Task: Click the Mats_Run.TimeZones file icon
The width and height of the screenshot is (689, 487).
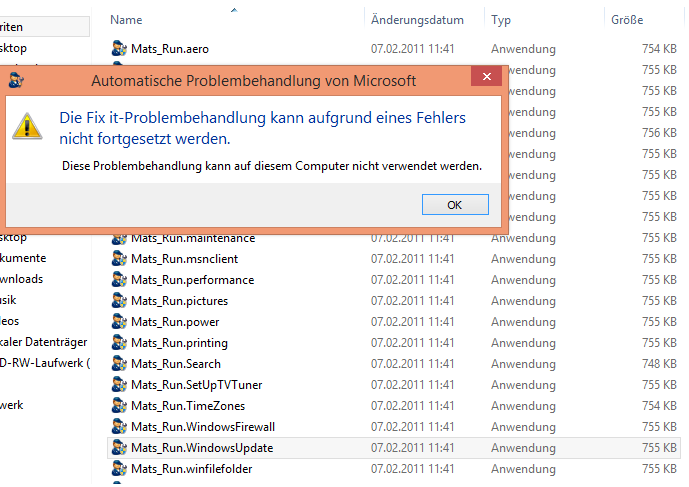Action: click(119, 406)
